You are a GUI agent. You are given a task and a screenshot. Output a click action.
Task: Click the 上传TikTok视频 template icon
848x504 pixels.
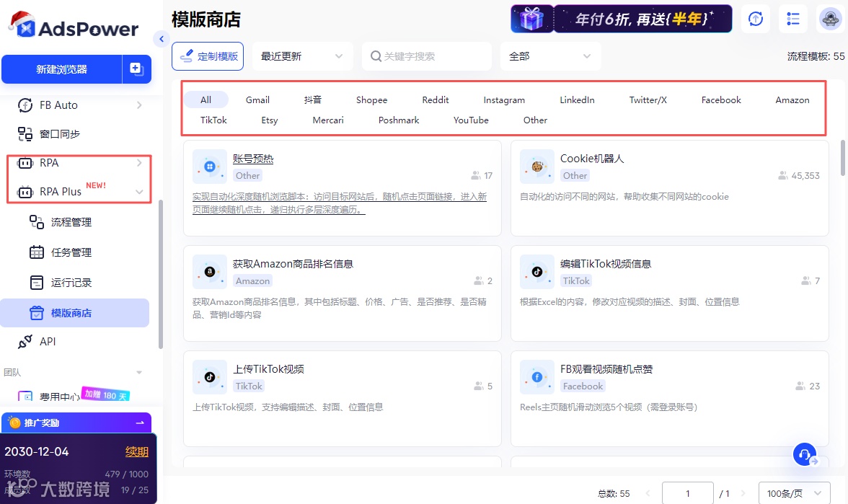coord(210,377)
